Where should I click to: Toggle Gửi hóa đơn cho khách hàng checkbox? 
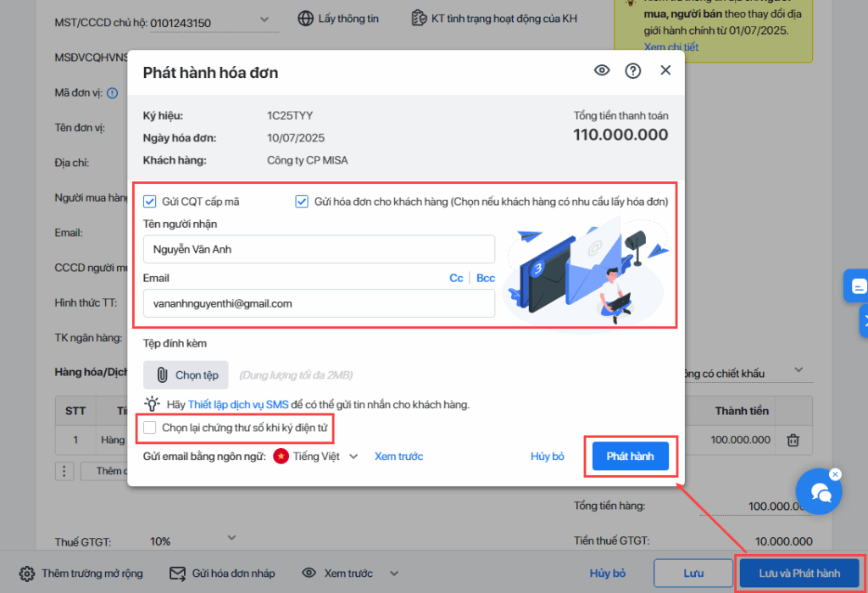(302, 202)
